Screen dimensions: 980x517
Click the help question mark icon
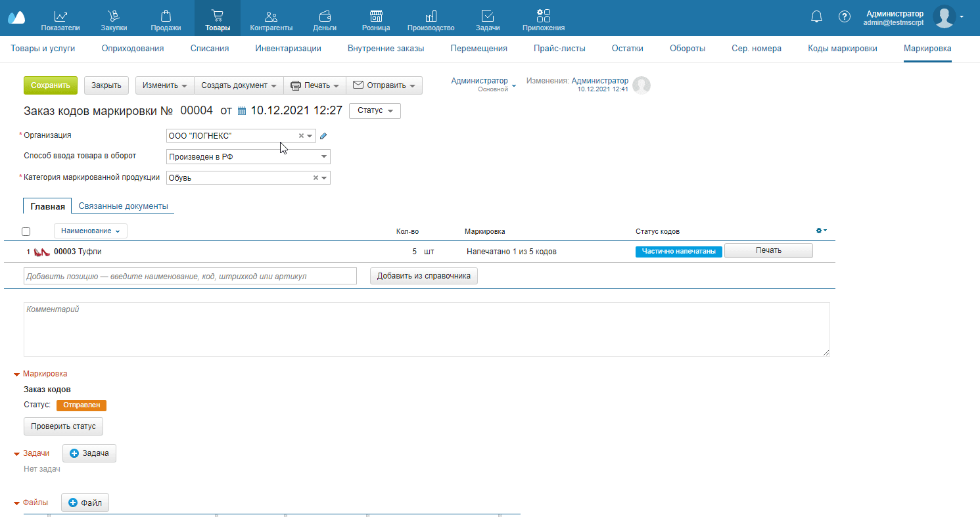[x=845, y=16]
